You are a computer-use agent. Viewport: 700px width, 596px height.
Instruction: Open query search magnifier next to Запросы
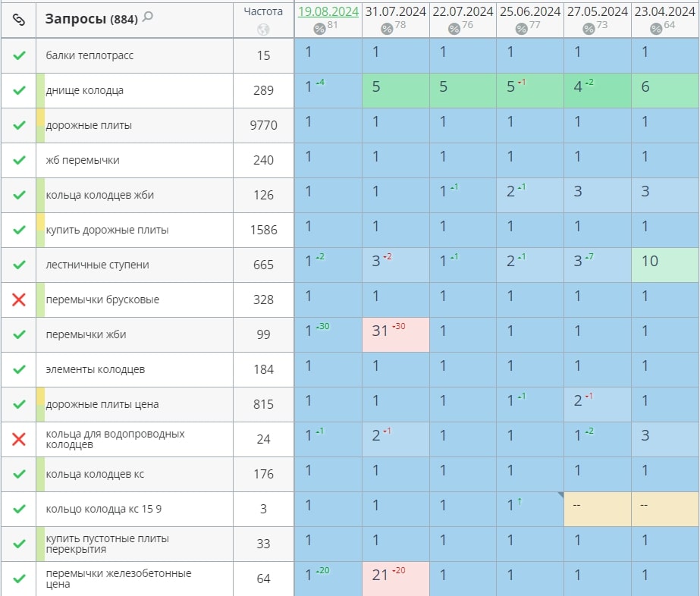pyautogui.click(x=147, y=17)
